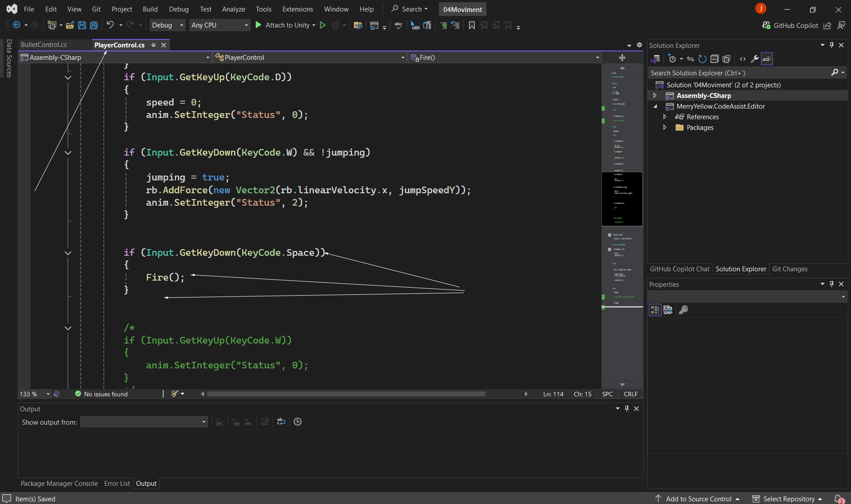Click the code cleanup broom icon
This screenshot has width=851, height=504.
point(175,394)
